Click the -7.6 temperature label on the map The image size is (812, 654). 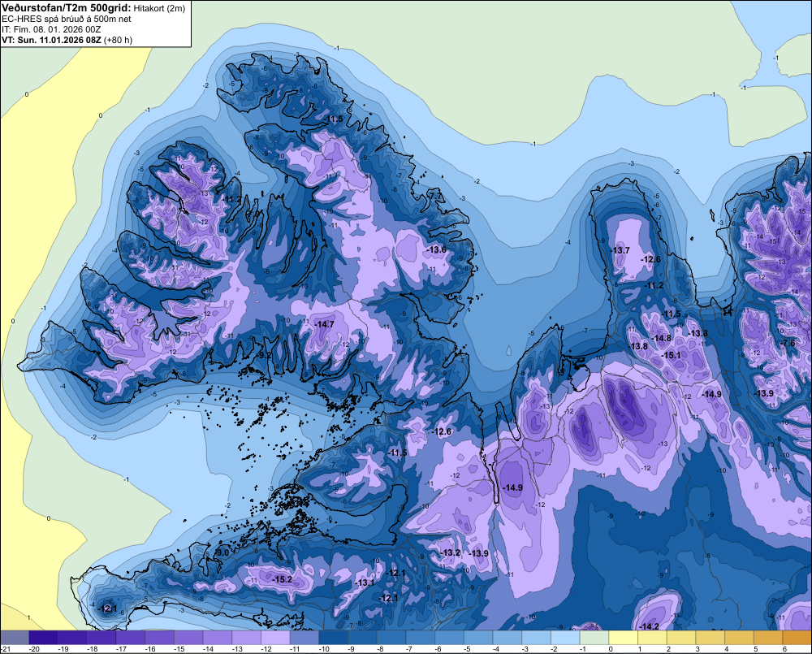click(x=788, y=343)
